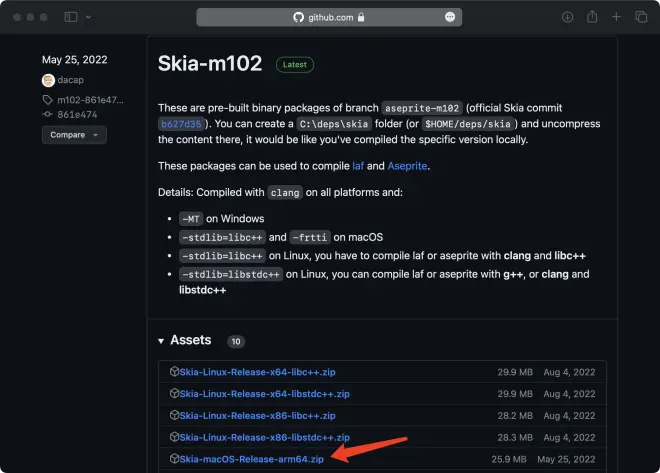Click the May 25, 2022 release date

[x=75, y=60]
